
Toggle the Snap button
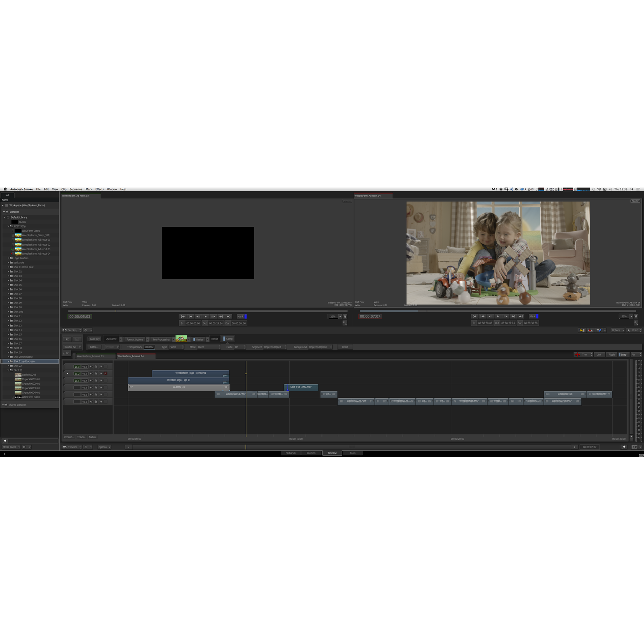click(623, 355)
